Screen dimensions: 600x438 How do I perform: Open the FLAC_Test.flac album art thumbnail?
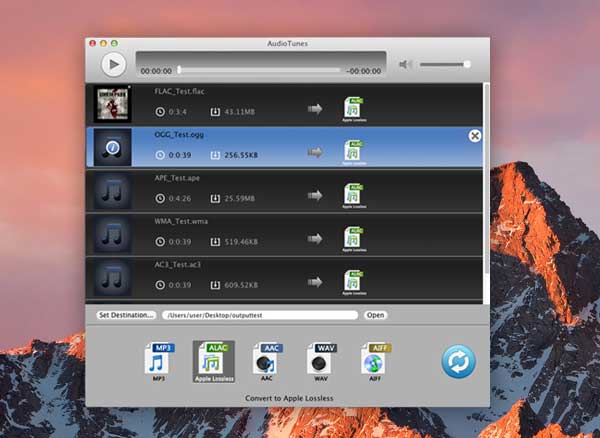(x=112, y=104)
